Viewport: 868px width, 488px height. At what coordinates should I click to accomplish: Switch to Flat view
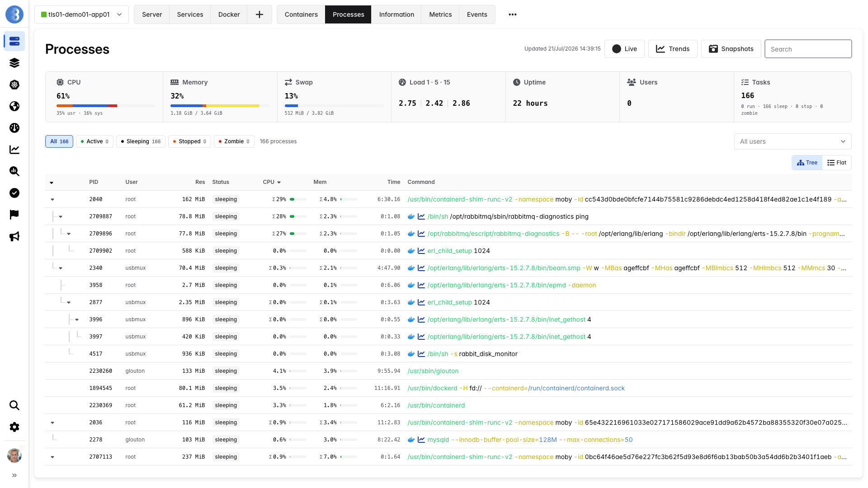click(837, 163)
